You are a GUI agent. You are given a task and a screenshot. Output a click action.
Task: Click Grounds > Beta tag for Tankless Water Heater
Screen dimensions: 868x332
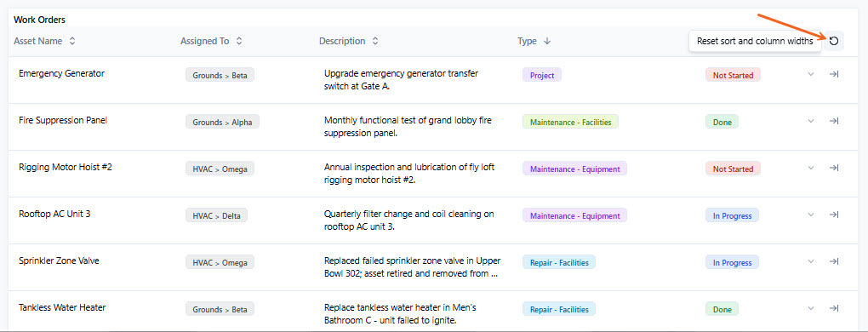coord(220,309)
